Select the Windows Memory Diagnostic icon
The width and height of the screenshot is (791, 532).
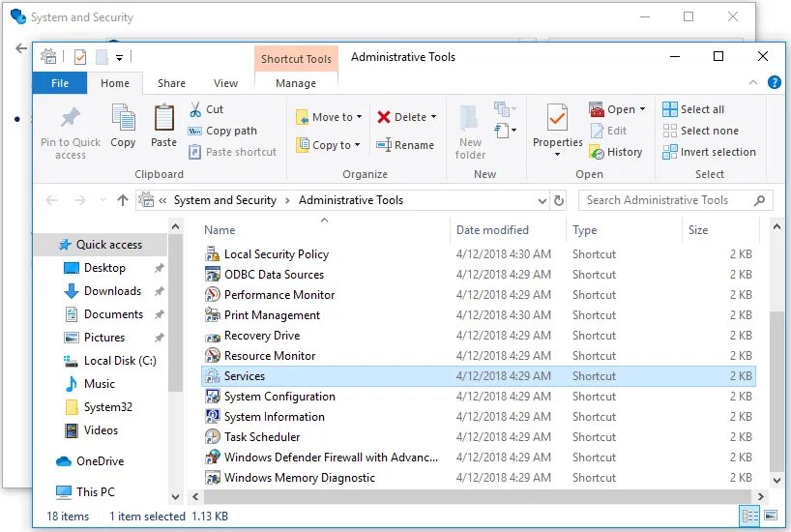pyautogui.click(x=213, y=478)
